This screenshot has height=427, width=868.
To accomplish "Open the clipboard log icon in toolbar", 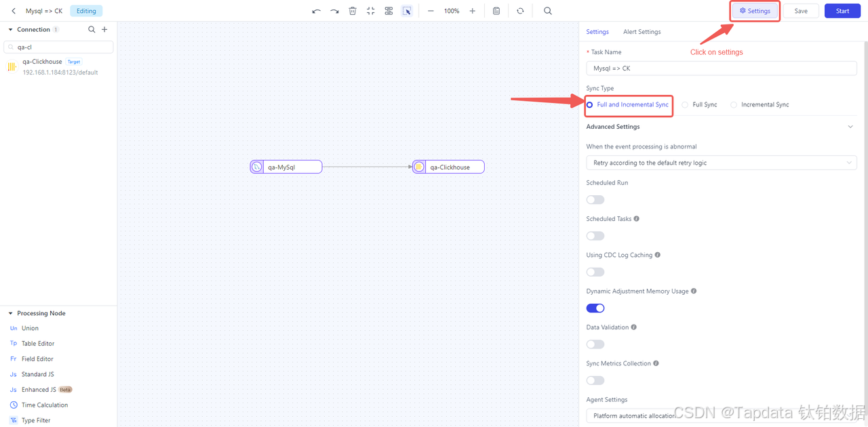I will click(496, 11).
